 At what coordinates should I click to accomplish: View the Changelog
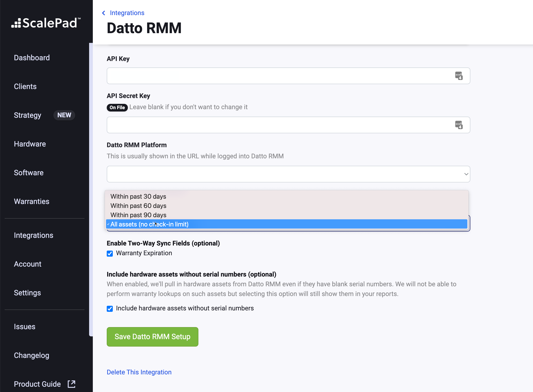click(32, 355)
